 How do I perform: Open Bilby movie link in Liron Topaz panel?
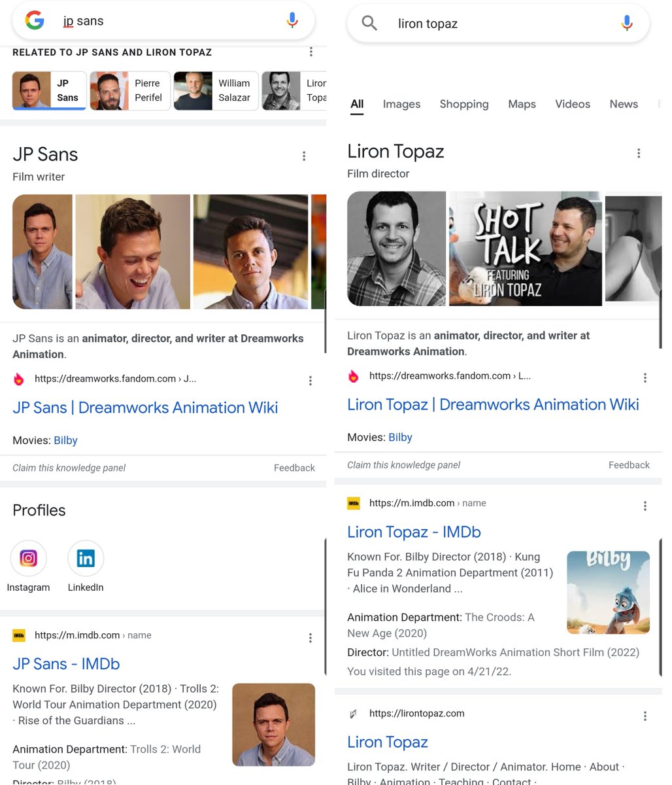pos(400,437)
